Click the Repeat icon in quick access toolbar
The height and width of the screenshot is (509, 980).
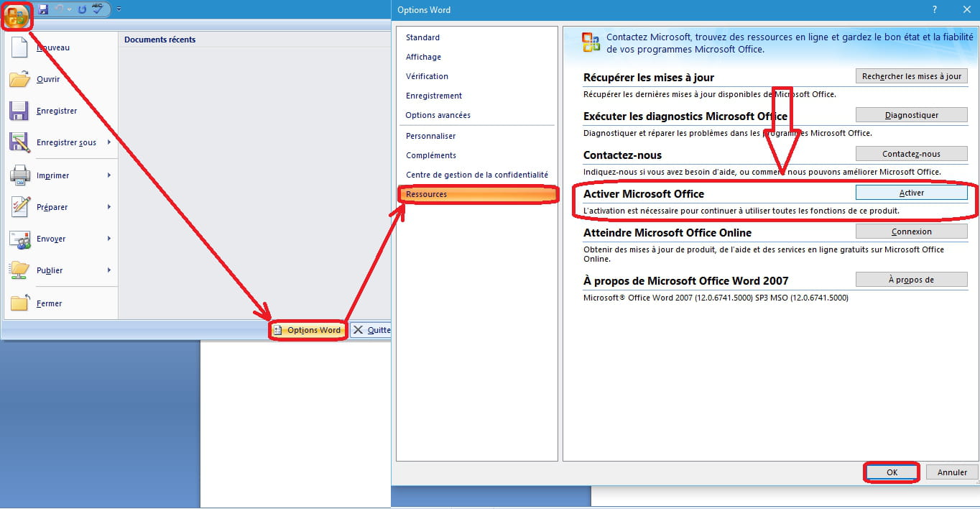coord(82,9)
